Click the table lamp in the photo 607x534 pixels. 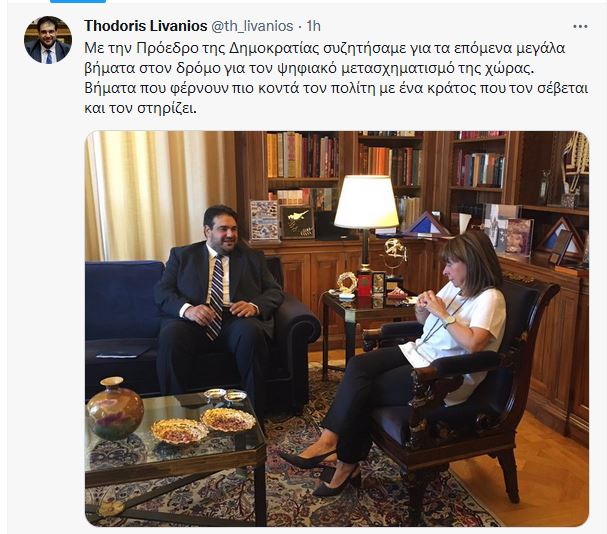coord(366,223)
